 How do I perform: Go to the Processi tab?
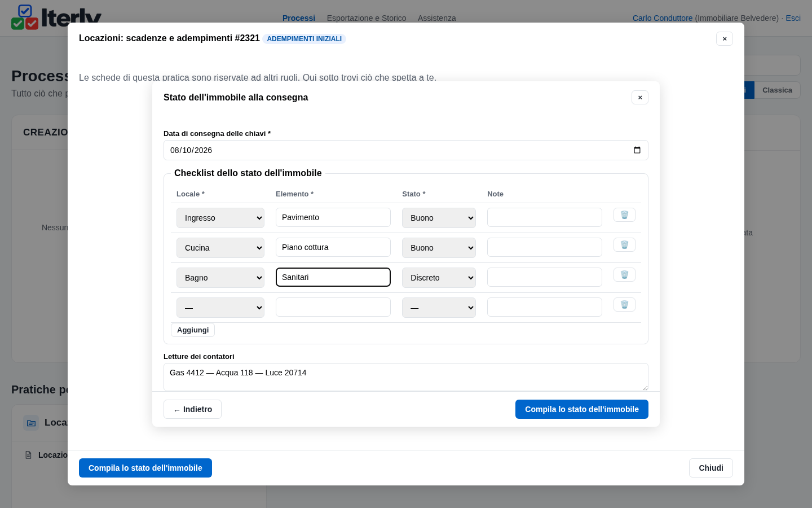pyautogui.click(x=299, y=18)
